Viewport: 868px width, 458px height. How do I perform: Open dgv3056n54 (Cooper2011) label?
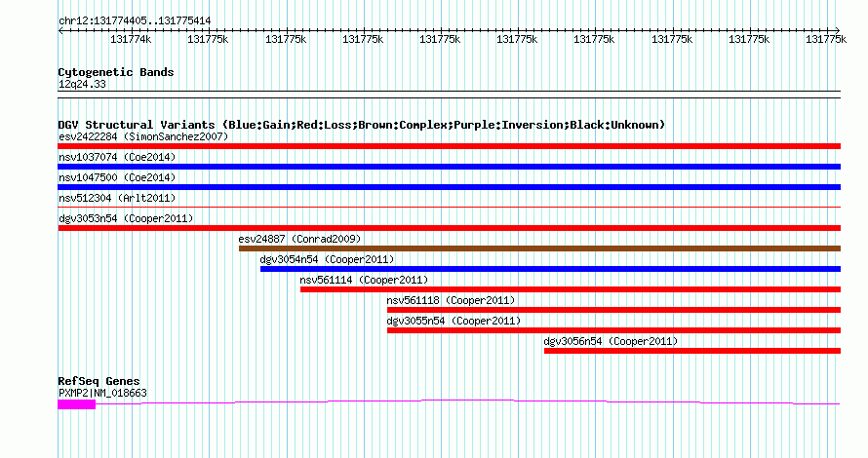click(x=611, y=341)
